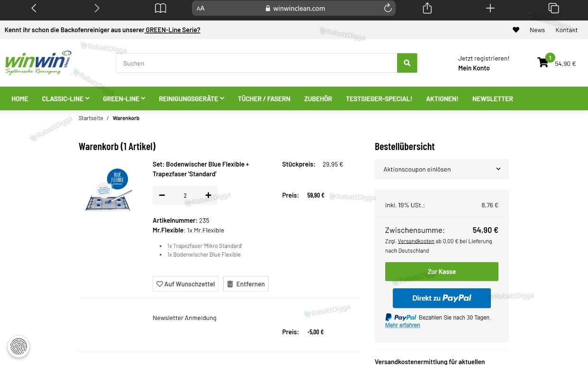Remove the item with Entfernen button
The width and height of the screenshot is (588, 365).
(246, 284)
